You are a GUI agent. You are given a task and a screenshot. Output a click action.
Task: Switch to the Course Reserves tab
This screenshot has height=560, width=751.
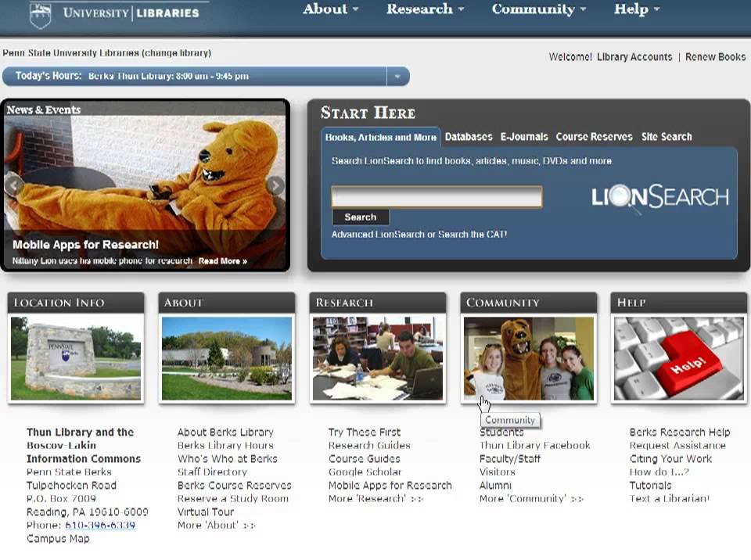click(x=594, y=137)
